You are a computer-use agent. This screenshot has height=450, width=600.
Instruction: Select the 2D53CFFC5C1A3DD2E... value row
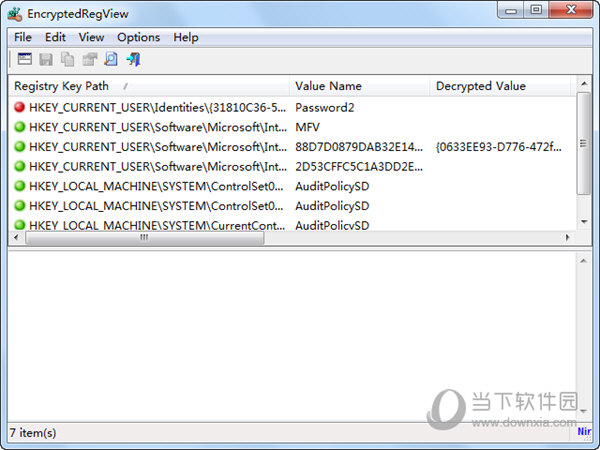292,167
